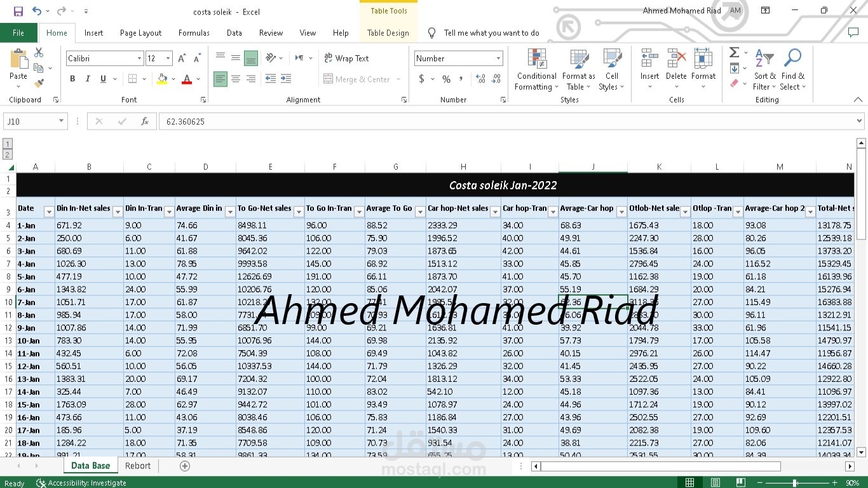Open the To Go-Net sales filter dropdown
This screenshot has height=488, width=868.
coord(299,212)
